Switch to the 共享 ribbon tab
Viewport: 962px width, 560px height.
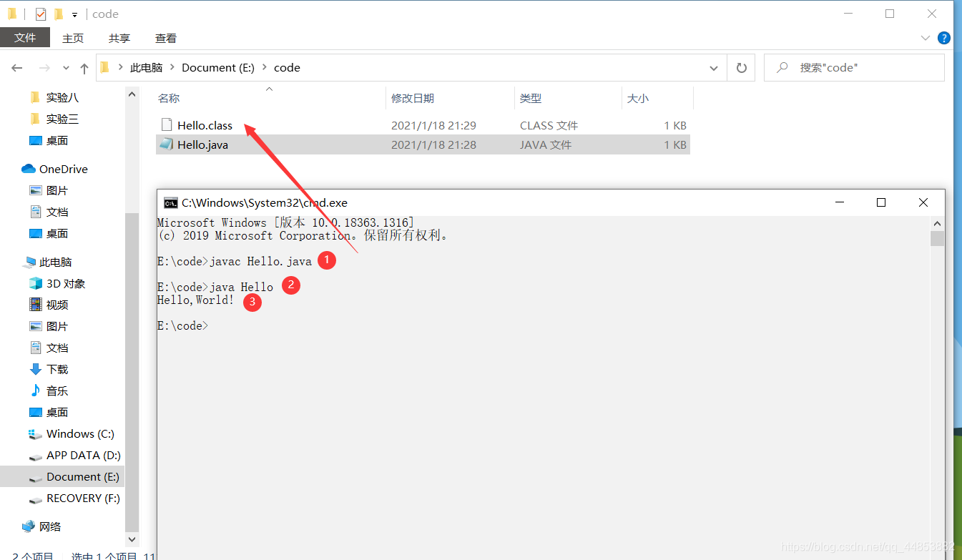pyautogui.click(x=119, y=38)
